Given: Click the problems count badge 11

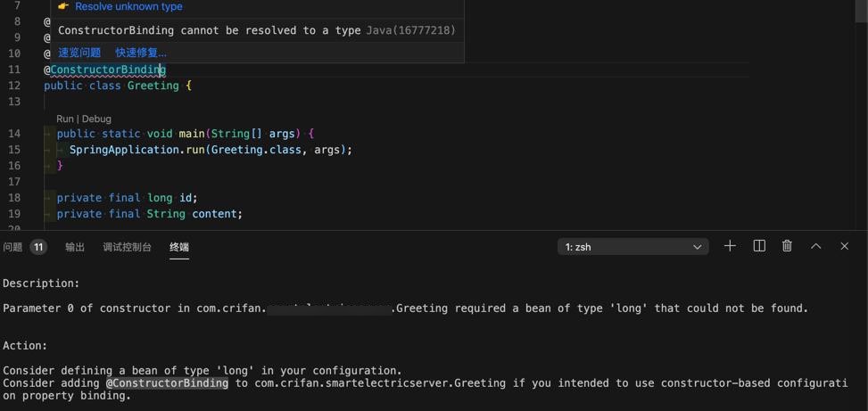Looking at the screenshot, I should pyautogui.click(x=38, y=247).
